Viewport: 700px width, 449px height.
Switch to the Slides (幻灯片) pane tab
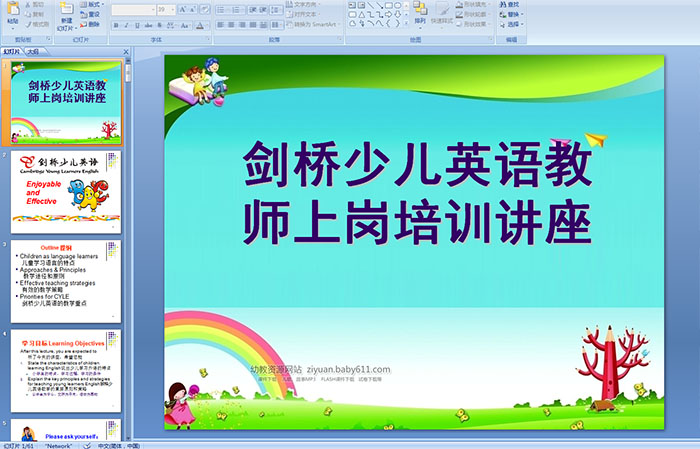pyautogui.click(x=11, y=52)
